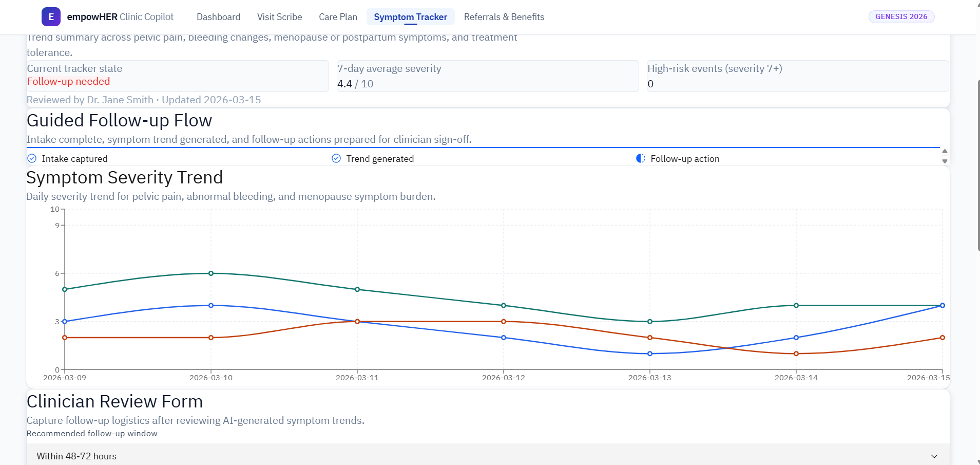Click the GENESIS 2026 badge
This screenshot has width=980, height=465.
click(901, 16)
